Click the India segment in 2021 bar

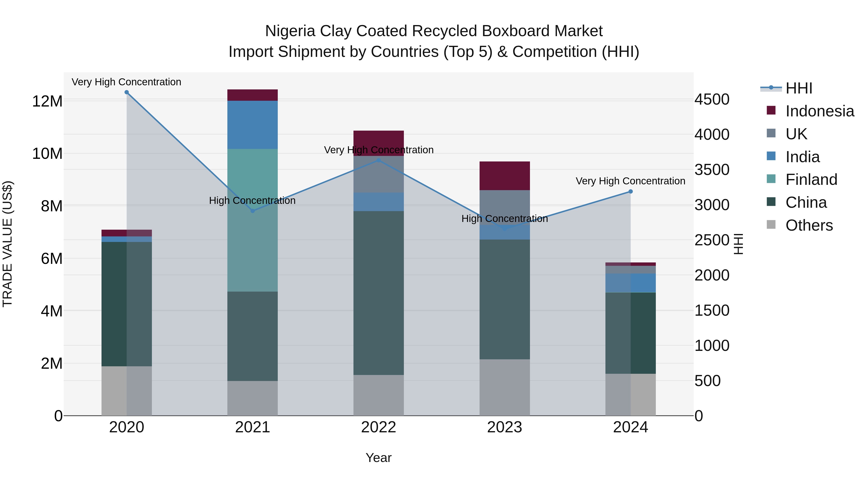pyautogui.click(x=253, y=125)
